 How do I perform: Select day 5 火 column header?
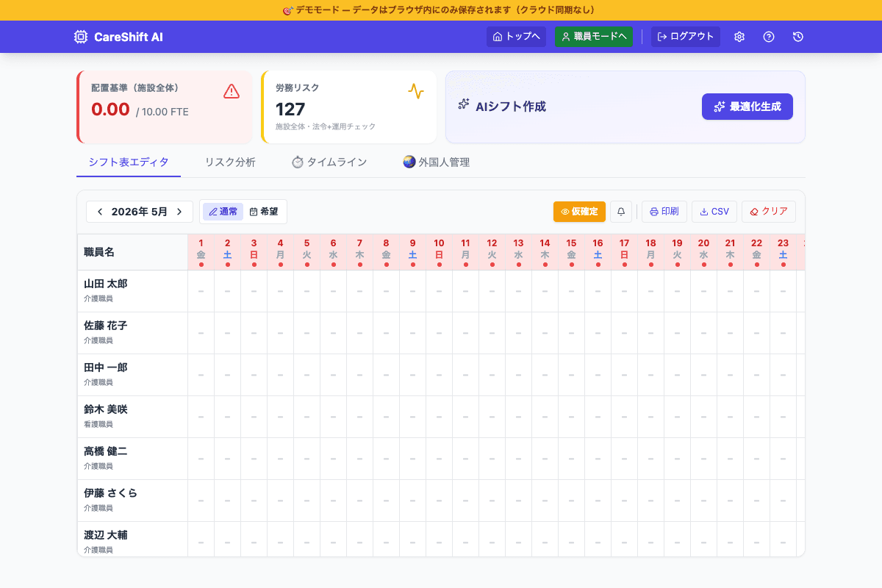tap(306, 252)
